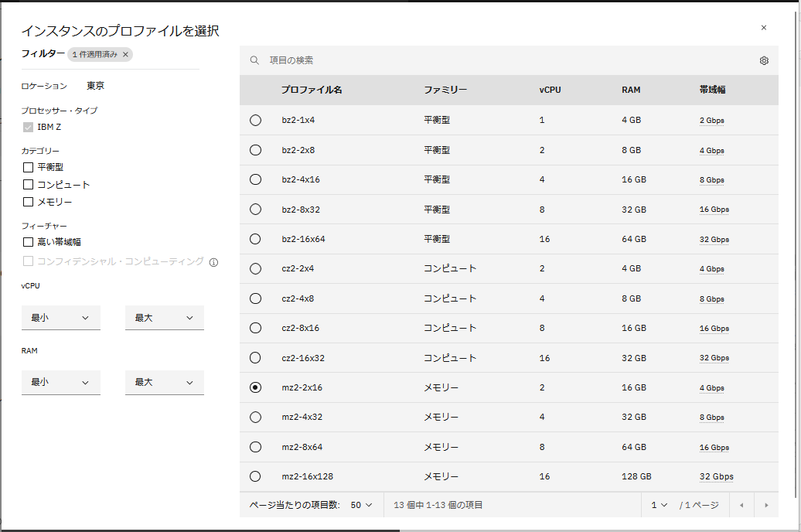This screenshot has width=801, height=532.
Task: Click 16 Gbps bandwidth for cz2-8x16
Action: coord(714,329)
